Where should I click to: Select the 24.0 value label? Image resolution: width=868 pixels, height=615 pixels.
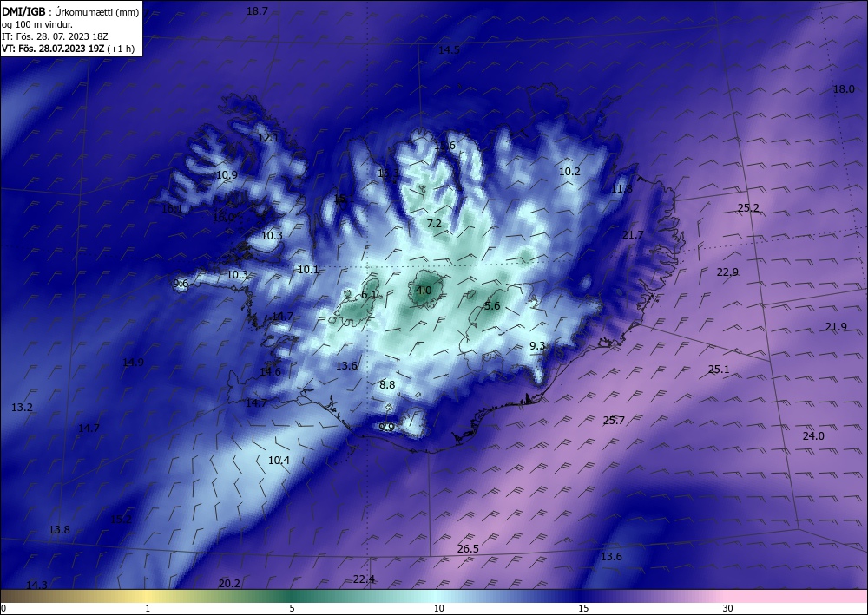(813, 435)
